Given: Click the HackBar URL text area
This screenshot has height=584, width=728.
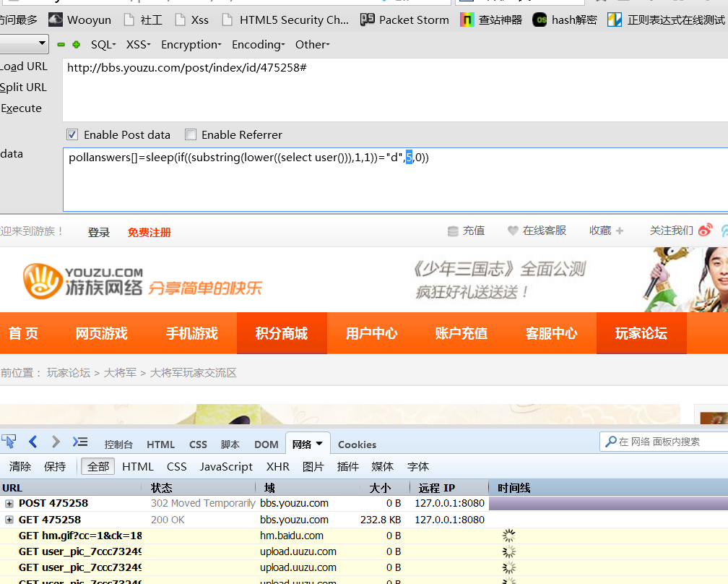Looking at the screenshot, I should pyautogui.click(x=396, y=90).
